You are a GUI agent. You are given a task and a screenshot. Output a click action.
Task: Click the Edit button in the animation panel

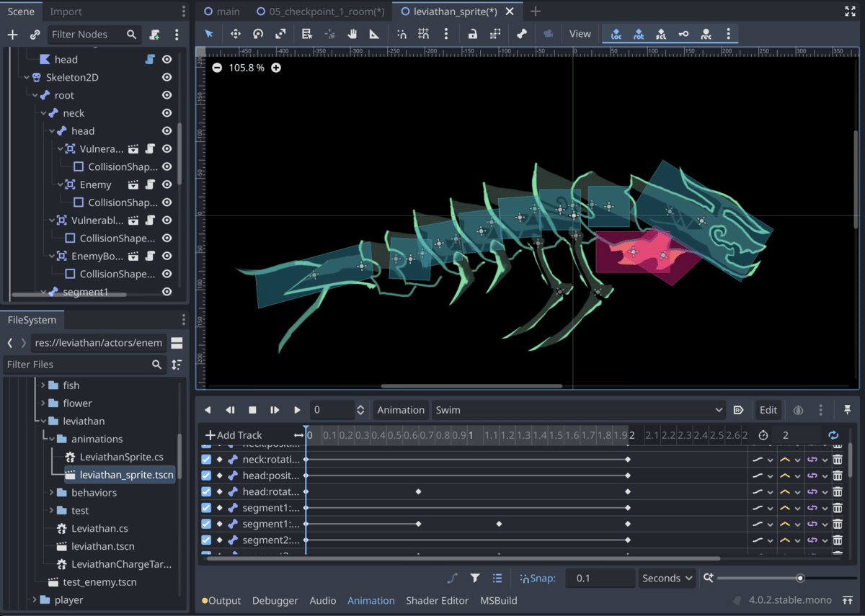pos(768,410)
